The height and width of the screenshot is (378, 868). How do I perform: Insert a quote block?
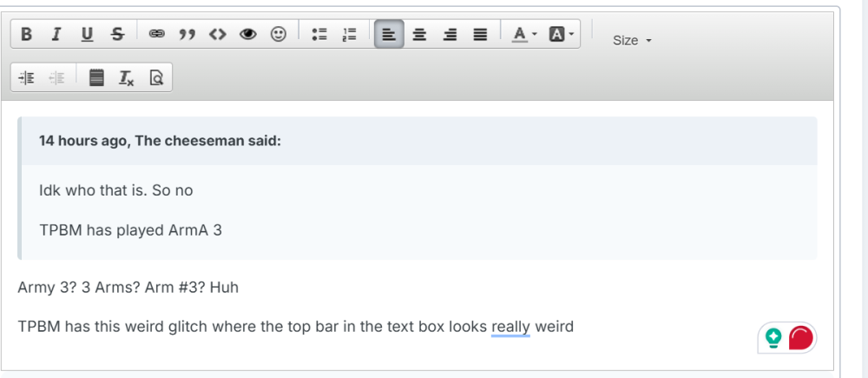187,35
